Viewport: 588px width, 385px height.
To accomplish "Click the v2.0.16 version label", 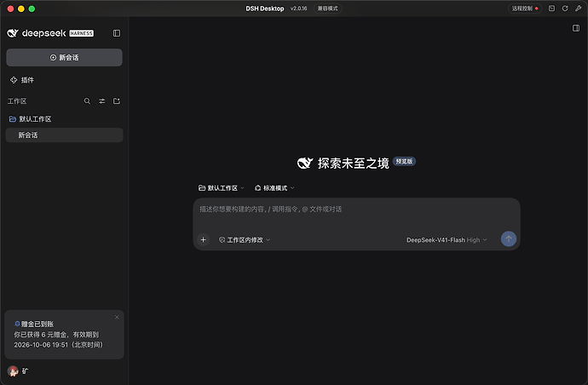I will pyautogui.click(x=298, y=9).
